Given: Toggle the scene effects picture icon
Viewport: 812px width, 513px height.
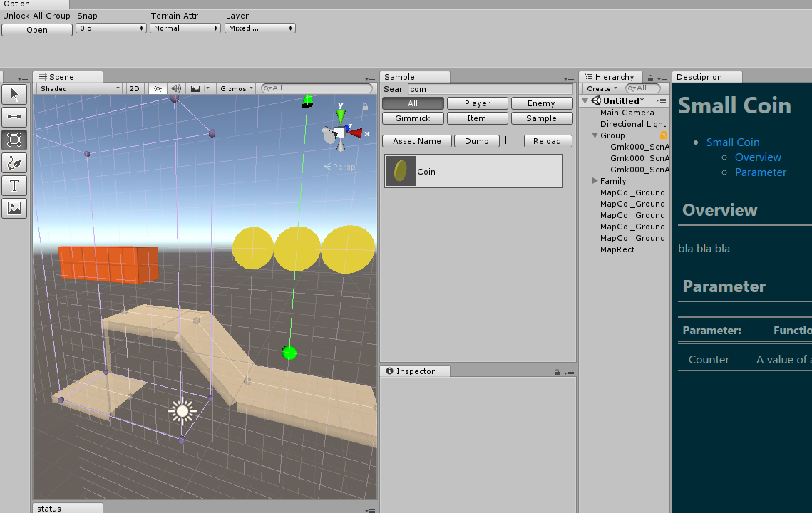Looking at the screenshot, I should pos(194,88).
